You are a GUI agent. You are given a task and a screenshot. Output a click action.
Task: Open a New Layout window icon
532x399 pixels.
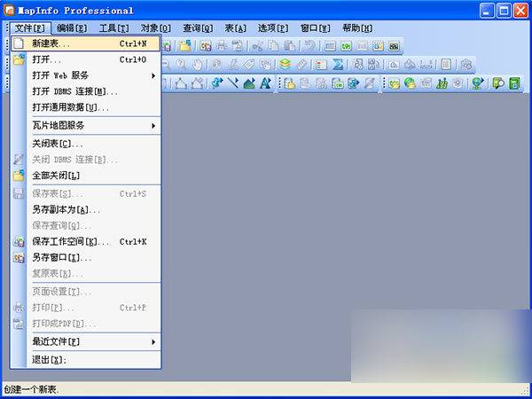[378, 46]
